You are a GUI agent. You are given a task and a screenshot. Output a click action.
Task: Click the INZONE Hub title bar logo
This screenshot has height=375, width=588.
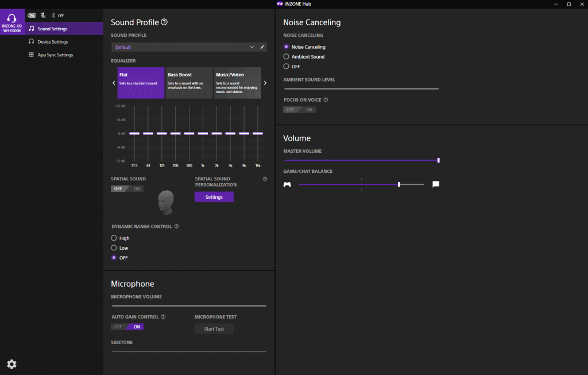(280, 4)
